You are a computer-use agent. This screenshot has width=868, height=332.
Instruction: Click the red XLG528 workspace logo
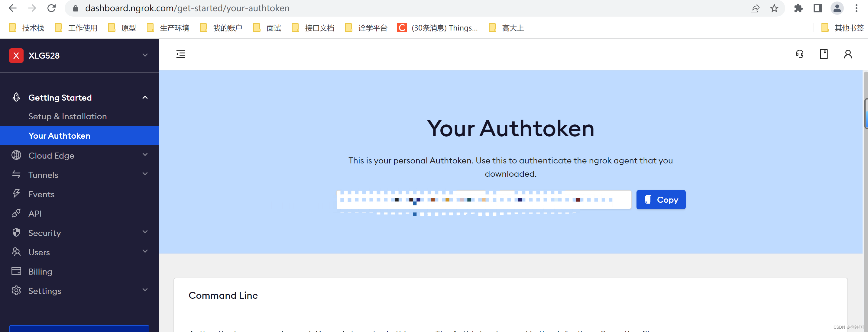tap(16, 55)
